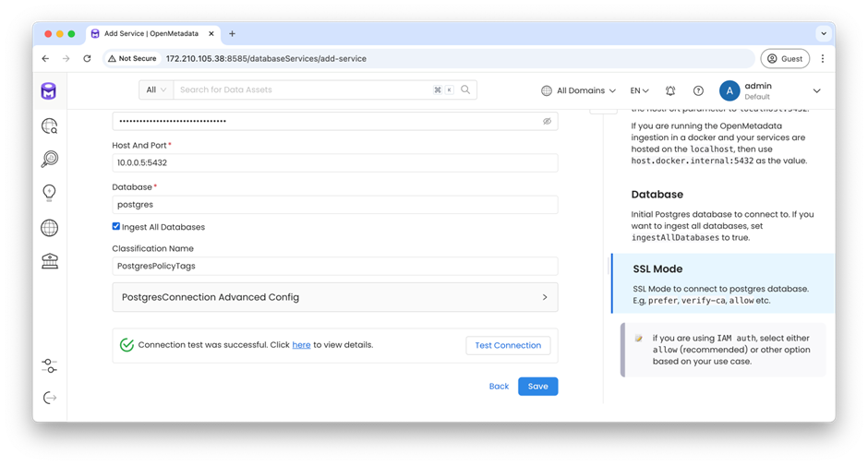868x465 pixels.
Task: Click the 'here' link for connection details
Action: click(301, 345)
